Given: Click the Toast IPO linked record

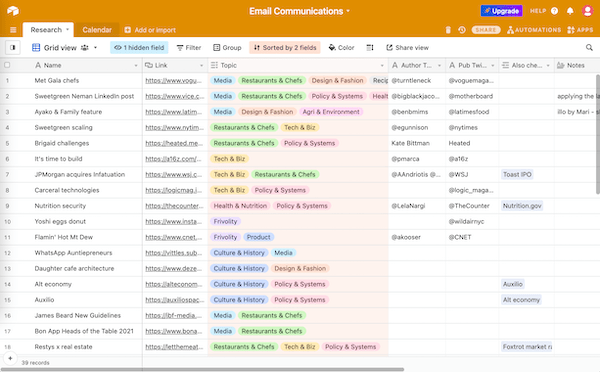Looking at the screenshot, I should 517,175.
